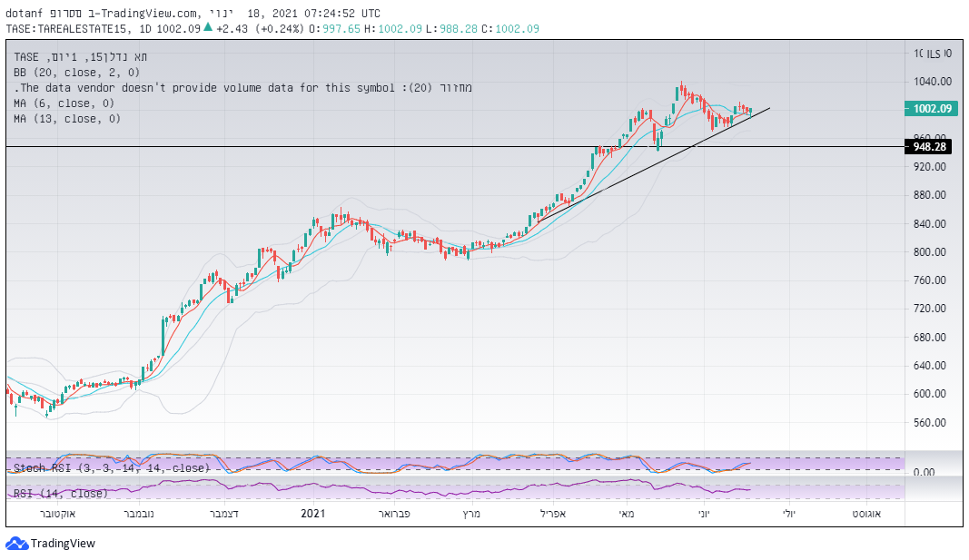Click the green up-arrow change indicator

(208, 27)
